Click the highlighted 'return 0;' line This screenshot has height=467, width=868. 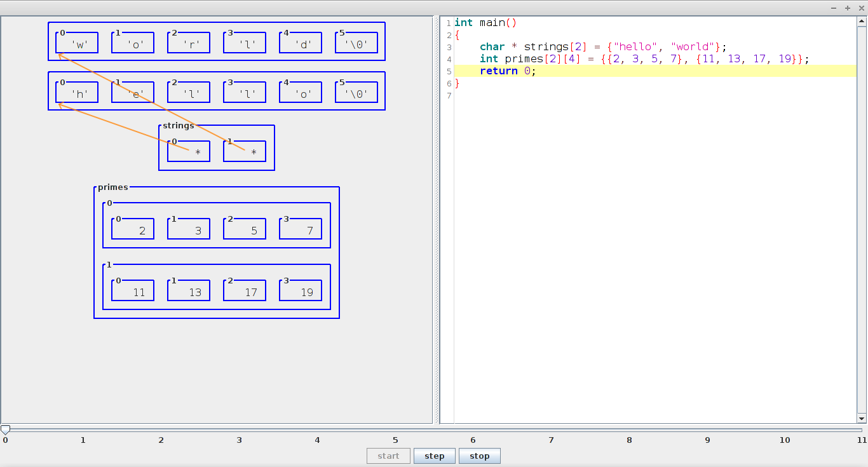click(x=655, y=71)
